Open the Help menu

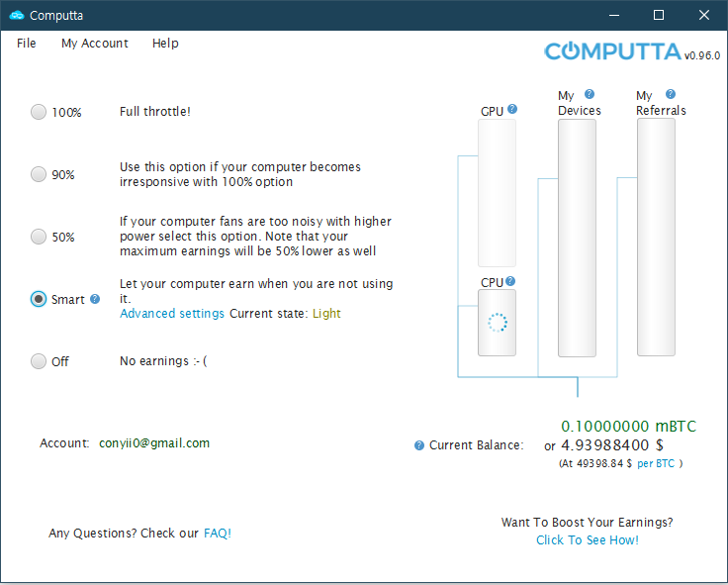pyautogui.click(x=165, y=44)
